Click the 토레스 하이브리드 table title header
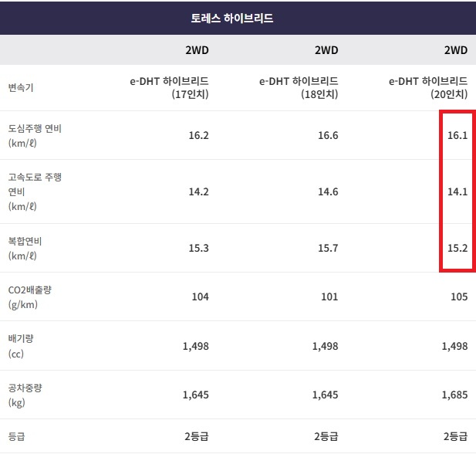Viewport: 476px width, 454px height. 238,18
